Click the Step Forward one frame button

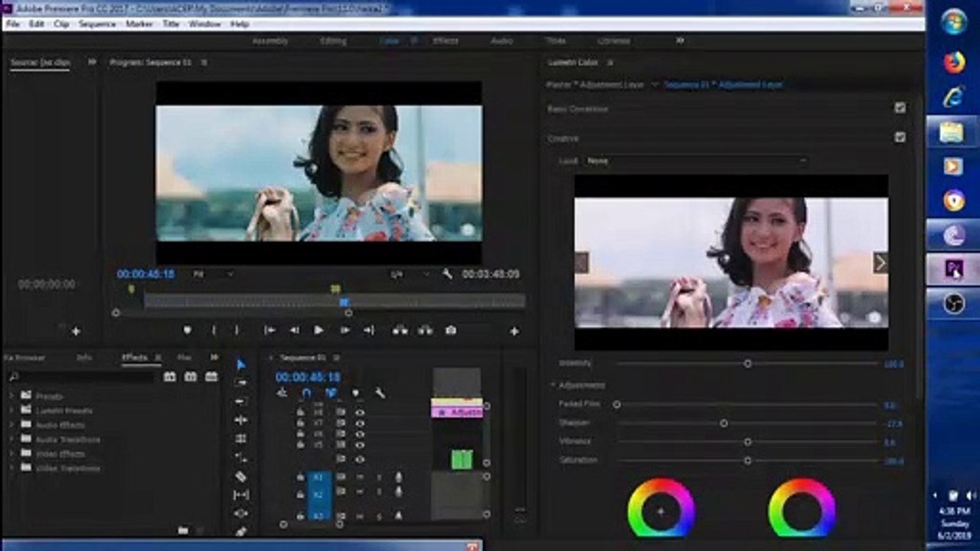click(345, 331)
